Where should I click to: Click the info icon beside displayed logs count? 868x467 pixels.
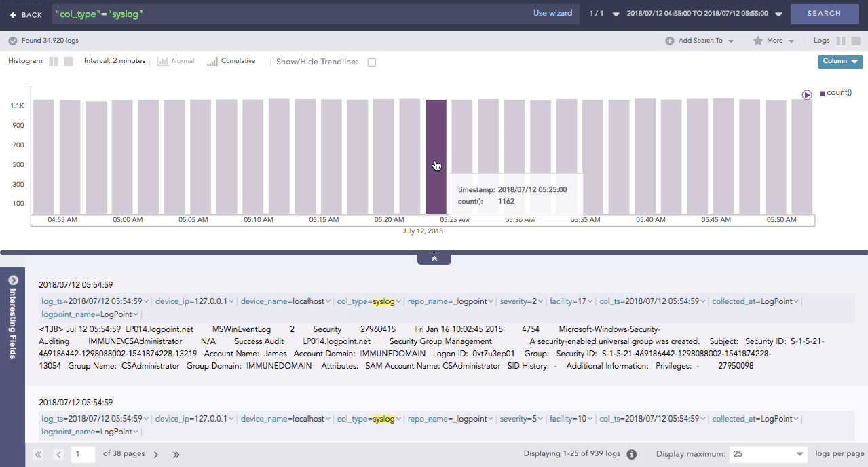[631, 453]
